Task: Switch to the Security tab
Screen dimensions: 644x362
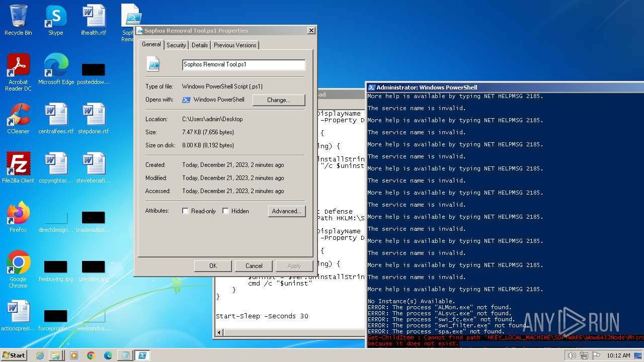Action: tap(176, 45)
